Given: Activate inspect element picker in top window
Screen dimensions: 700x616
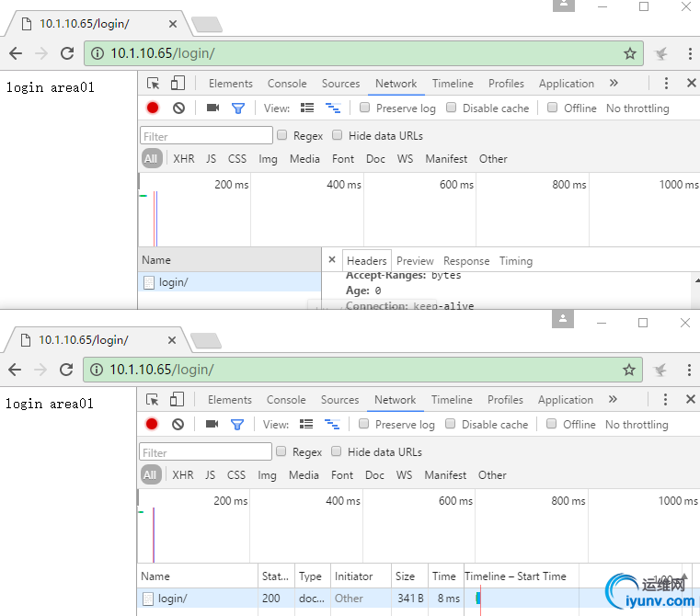Looking at the screenshot, I should pyautogui.click(x=153, y=84).
